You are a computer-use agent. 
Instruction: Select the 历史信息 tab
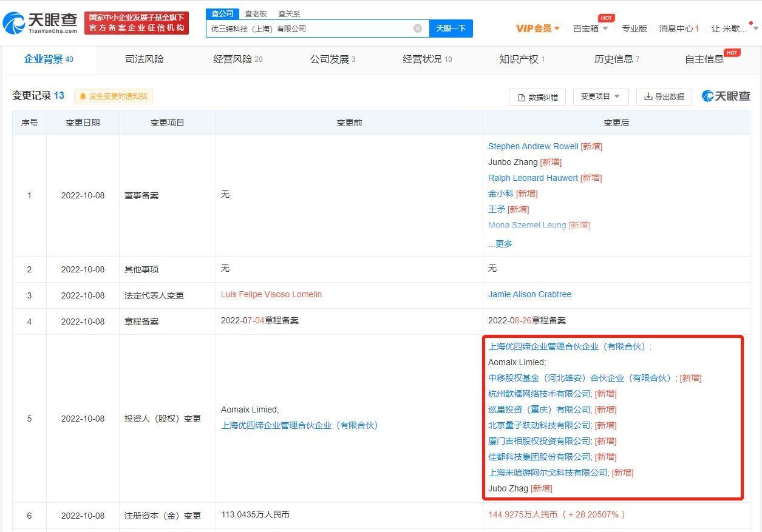(616, 59)
